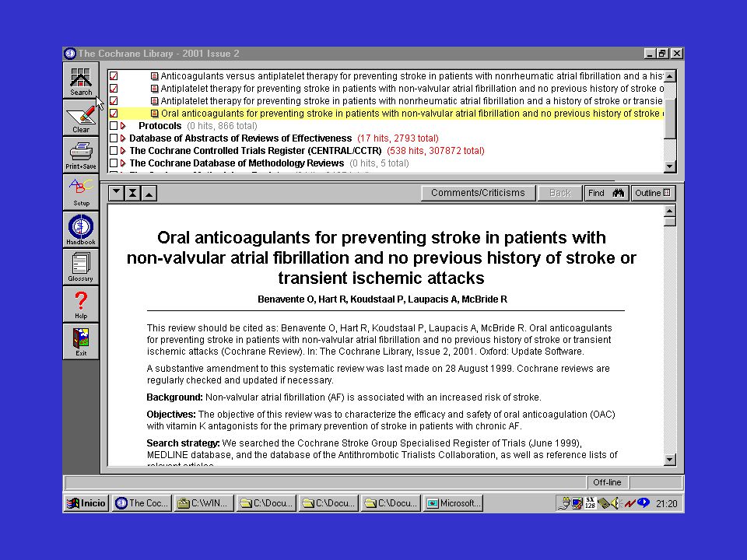Viewport: 747px width, 560px height.
Task: Click the down-arrow pane button
Action: 116,193
